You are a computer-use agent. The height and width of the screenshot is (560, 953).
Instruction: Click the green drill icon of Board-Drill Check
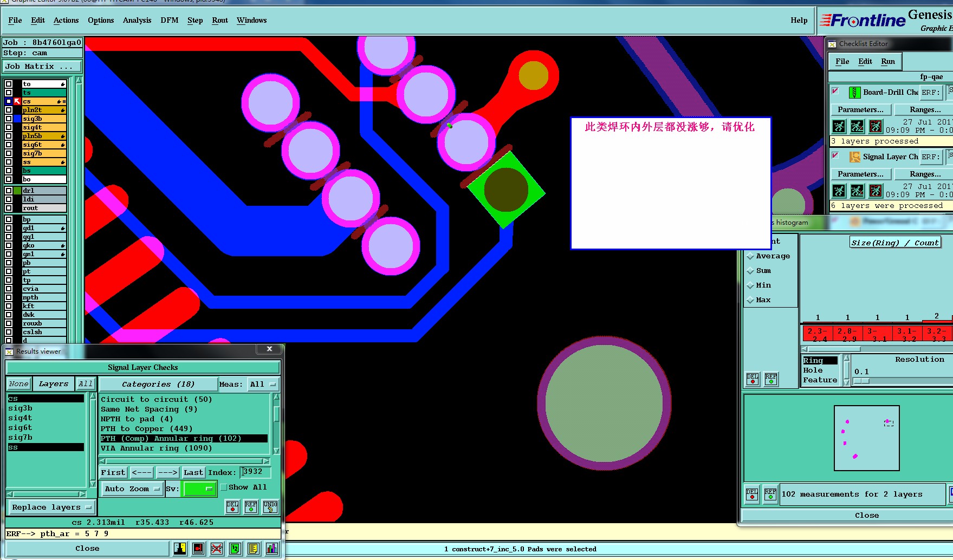point(854,93)
